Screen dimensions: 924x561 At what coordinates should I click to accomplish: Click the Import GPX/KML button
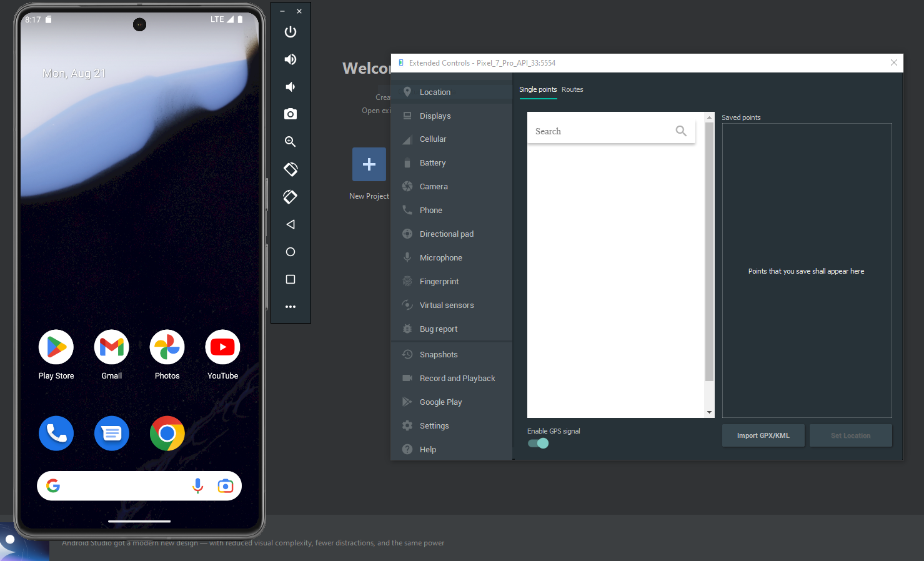click(763, 435)
